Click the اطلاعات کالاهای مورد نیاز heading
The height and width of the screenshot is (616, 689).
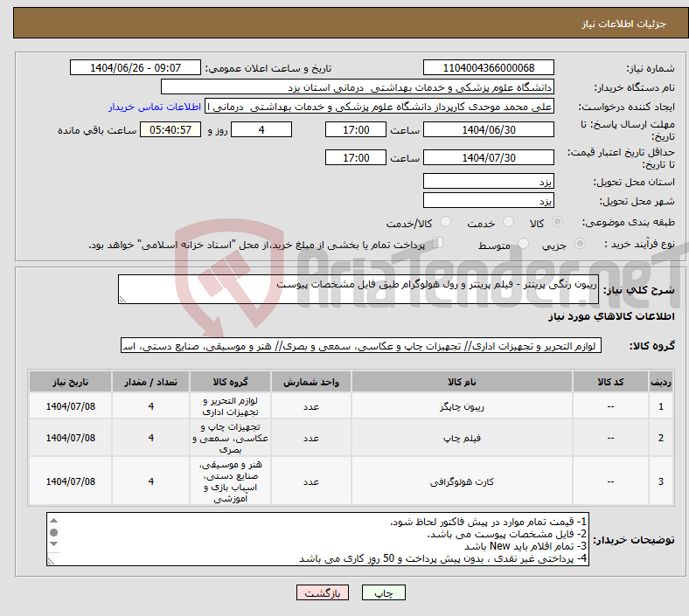click(x=611, y=316)
